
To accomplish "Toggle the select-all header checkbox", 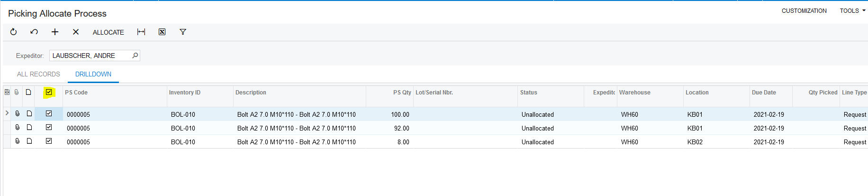I will [x=49, y=93].
